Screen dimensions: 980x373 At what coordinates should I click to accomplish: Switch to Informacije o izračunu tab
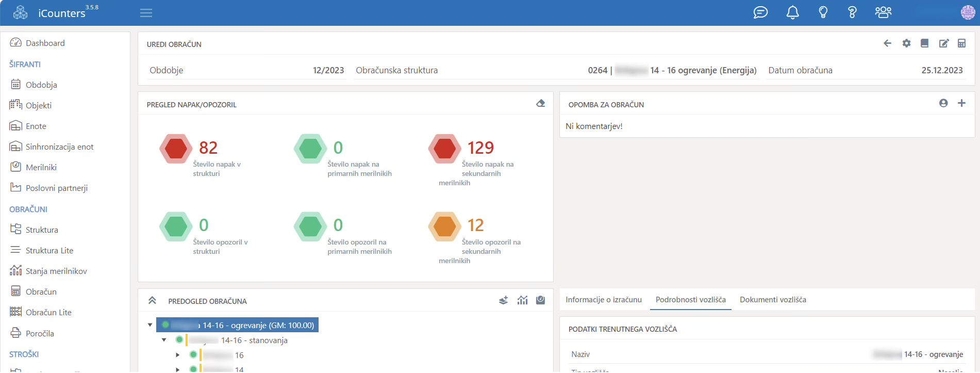pyautogui.click(x=604, y=300)
